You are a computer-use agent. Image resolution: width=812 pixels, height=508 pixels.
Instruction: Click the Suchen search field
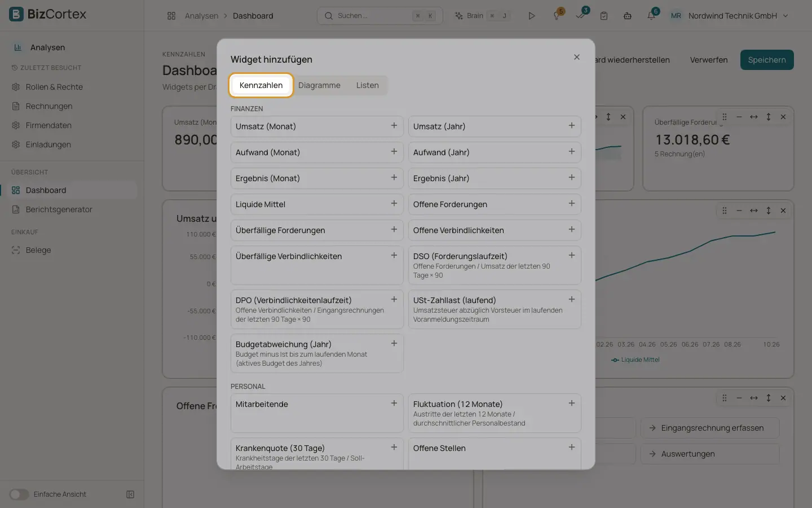click(379, 16)
